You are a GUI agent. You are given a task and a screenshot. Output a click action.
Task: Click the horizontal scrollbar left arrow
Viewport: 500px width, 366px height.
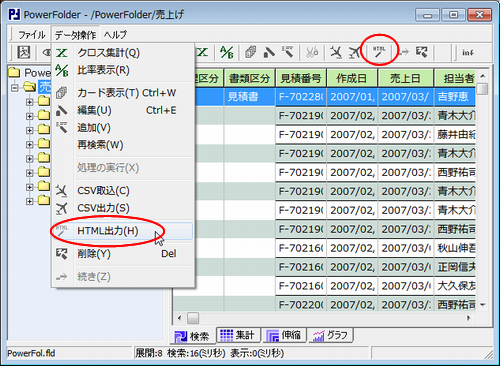pyautogui.click(x=179, y=318)
